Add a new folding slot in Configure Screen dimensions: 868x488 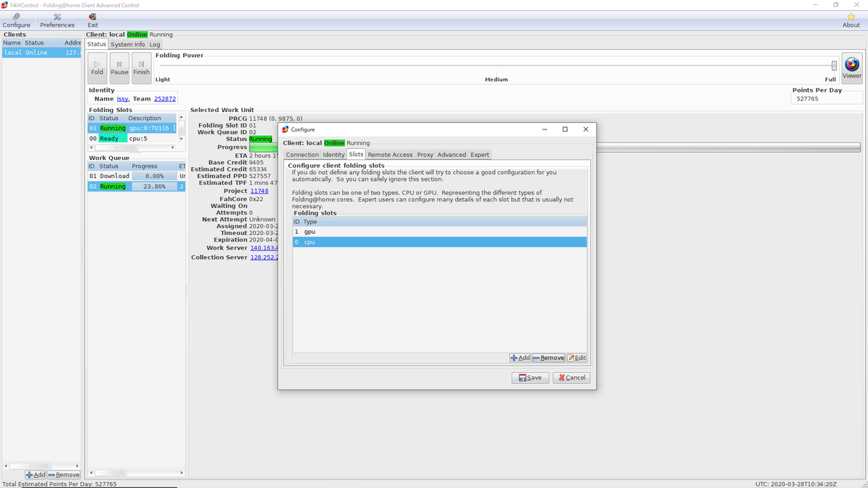coord(520,358)
